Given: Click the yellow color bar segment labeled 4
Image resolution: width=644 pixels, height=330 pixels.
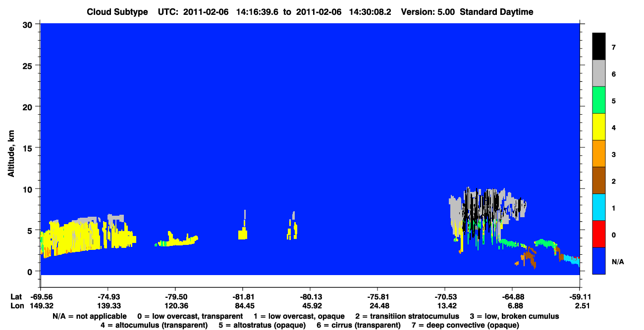Looking at the screenshot, I should (x=599, y=127).
